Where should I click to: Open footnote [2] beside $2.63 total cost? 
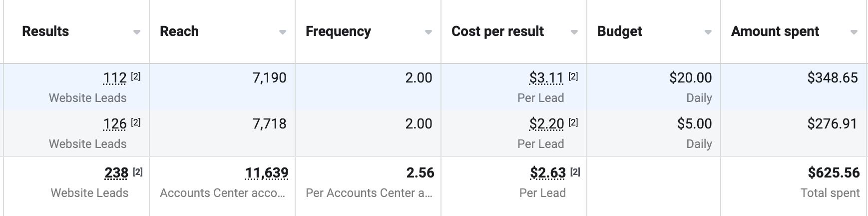575,171
